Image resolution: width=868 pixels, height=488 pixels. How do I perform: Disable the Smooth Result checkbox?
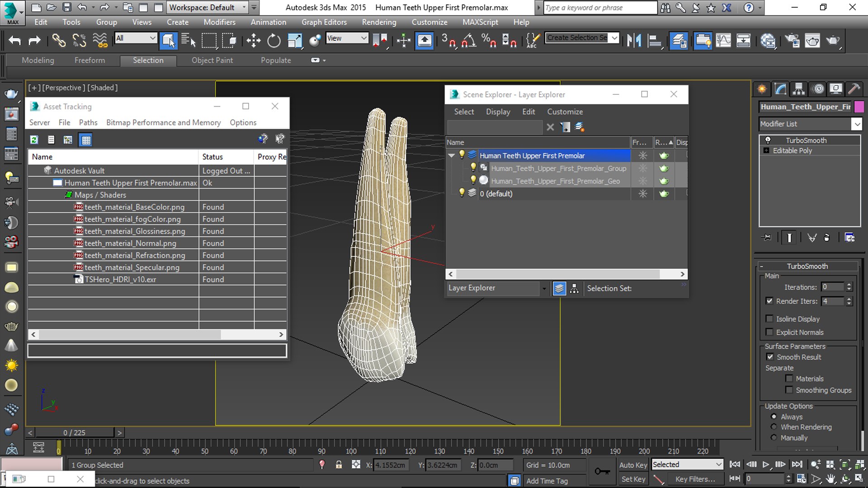coord(770,357)
